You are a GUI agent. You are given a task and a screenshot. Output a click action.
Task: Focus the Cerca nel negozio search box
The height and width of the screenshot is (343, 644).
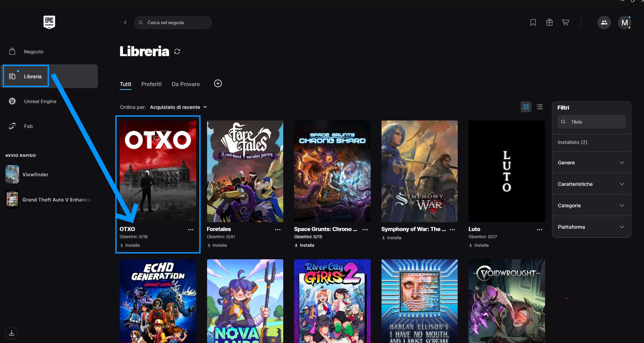coord(173,22)
